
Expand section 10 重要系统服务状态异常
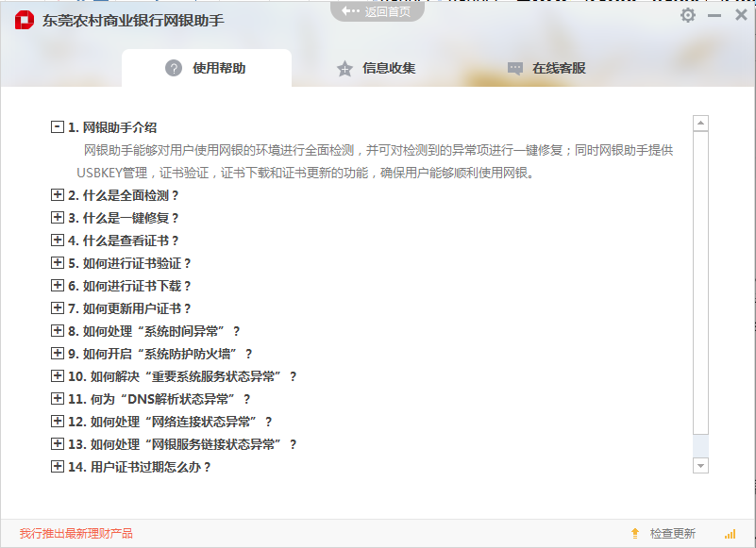coord(58,376)
